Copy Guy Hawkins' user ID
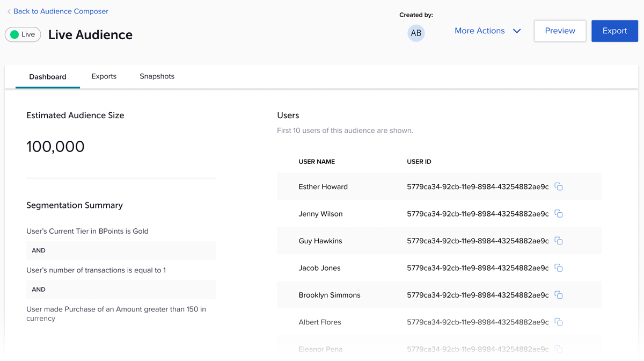 pyautogui.click(x=558, y=241)
